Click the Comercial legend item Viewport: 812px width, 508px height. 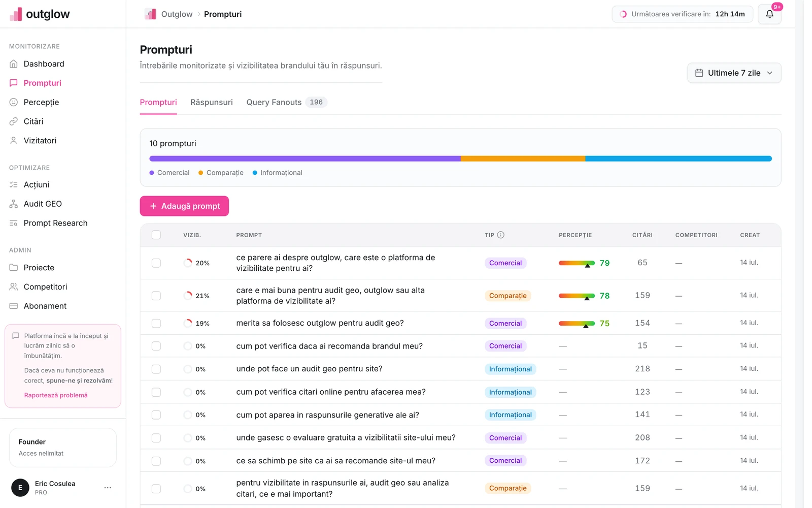pos(170,173)
